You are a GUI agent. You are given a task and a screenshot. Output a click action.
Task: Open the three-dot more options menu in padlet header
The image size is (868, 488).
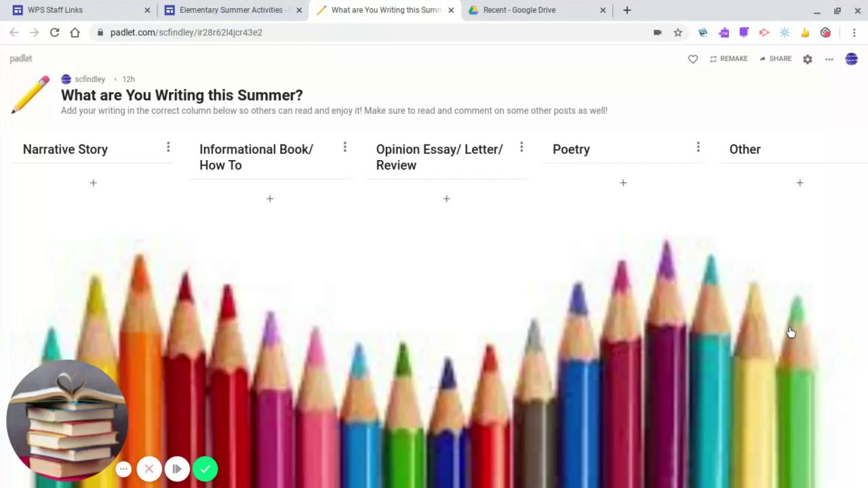[829, 59]
